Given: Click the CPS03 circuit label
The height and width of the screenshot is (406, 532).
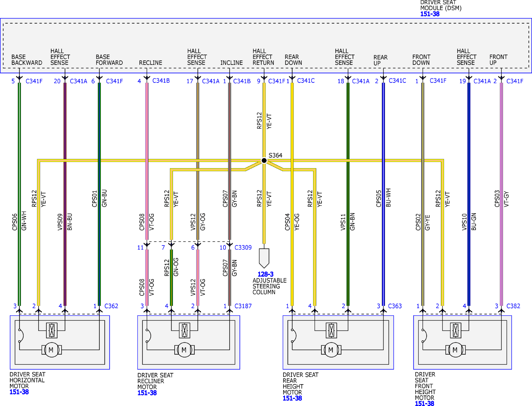Looking at the screenshot, I should (x=497, y=199).
